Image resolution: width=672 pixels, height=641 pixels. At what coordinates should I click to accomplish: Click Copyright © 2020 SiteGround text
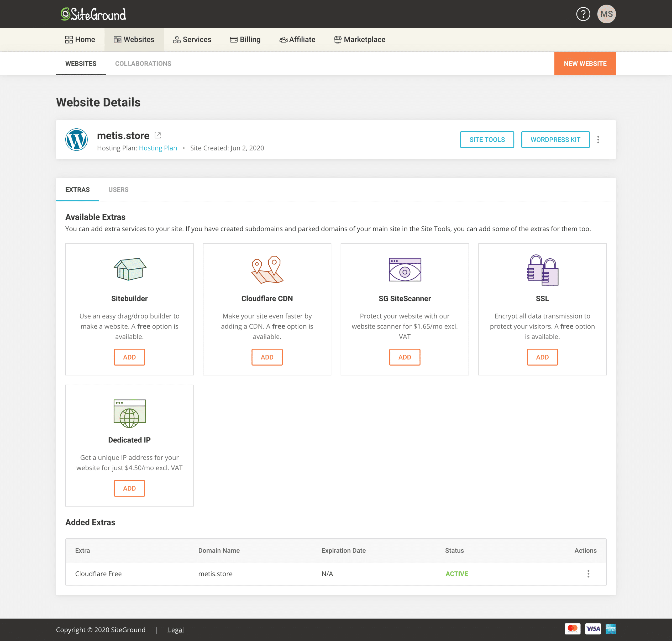tap(101, 630)
